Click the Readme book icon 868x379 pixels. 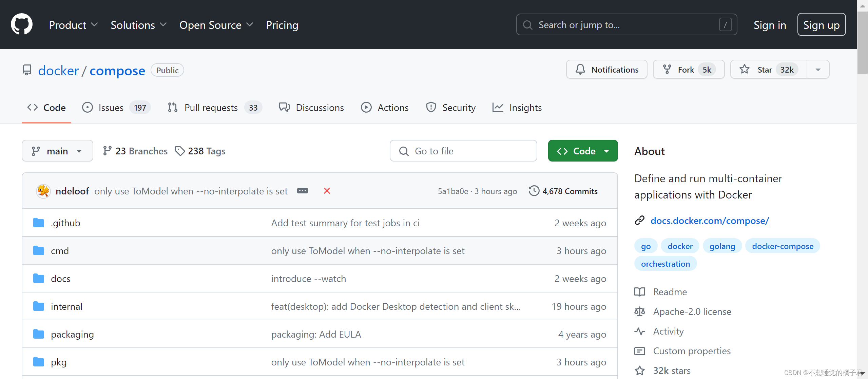pos(639,292)
